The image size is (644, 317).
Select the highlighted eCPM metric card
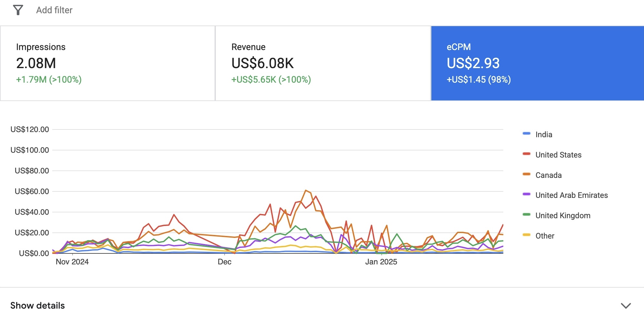point(537,63)
